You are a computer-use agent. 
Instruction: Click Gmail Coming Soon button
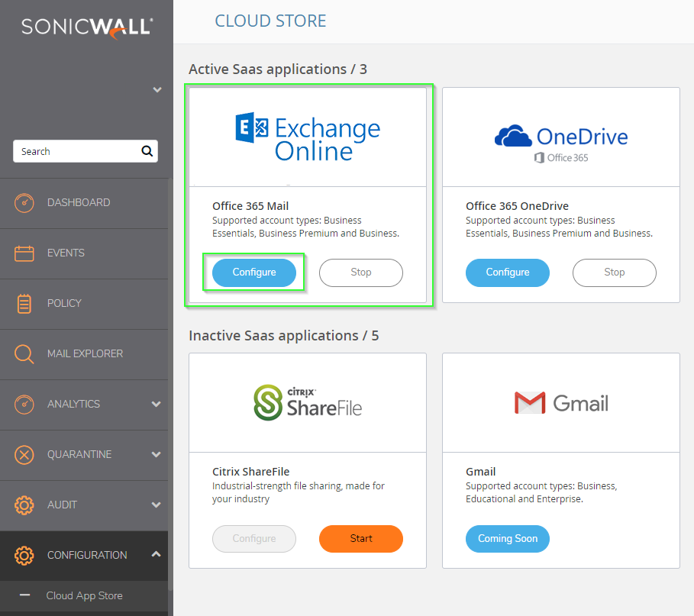point(507,539)
